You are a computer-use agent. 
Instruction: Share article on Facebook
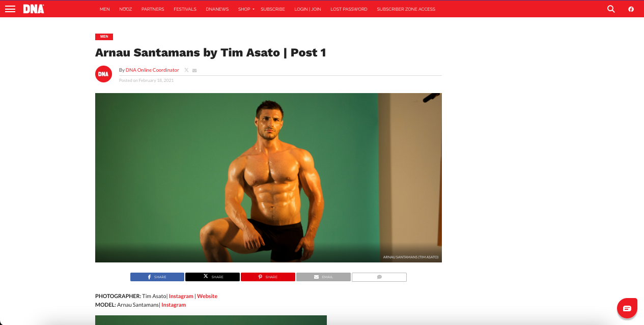pos(157,277)
